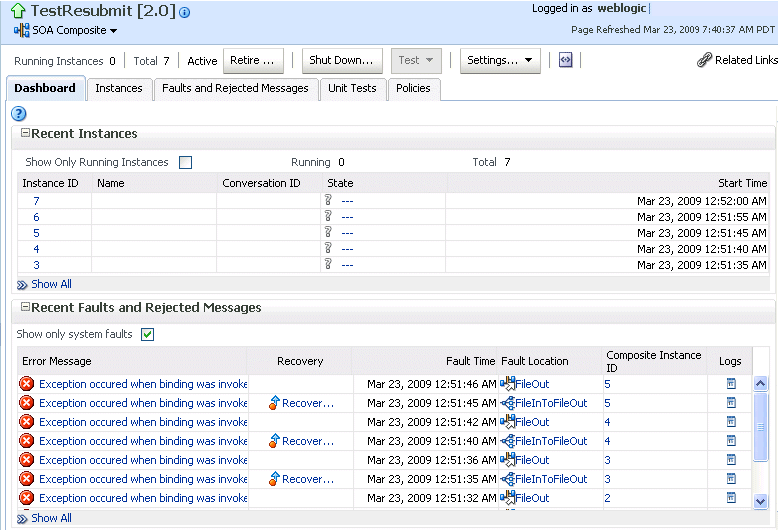
Task: Click the faults table scrollbar thumb
Action: click(x=760, y=426)
